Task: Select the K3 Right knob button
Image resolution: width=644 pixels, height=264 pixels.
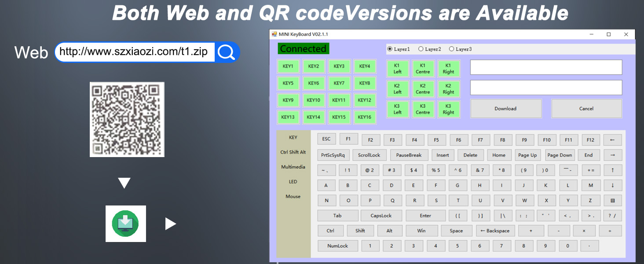Action: [449, 109]
